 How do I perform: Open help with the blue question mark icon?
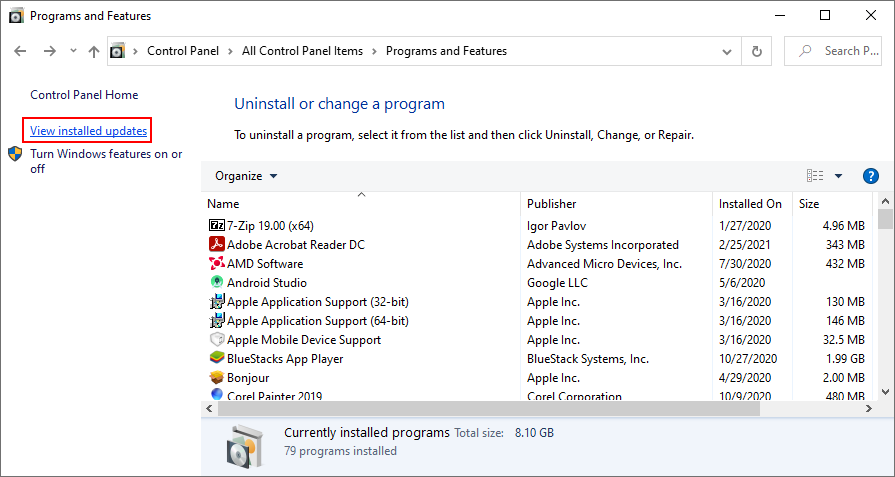click(x=870, y=176)
